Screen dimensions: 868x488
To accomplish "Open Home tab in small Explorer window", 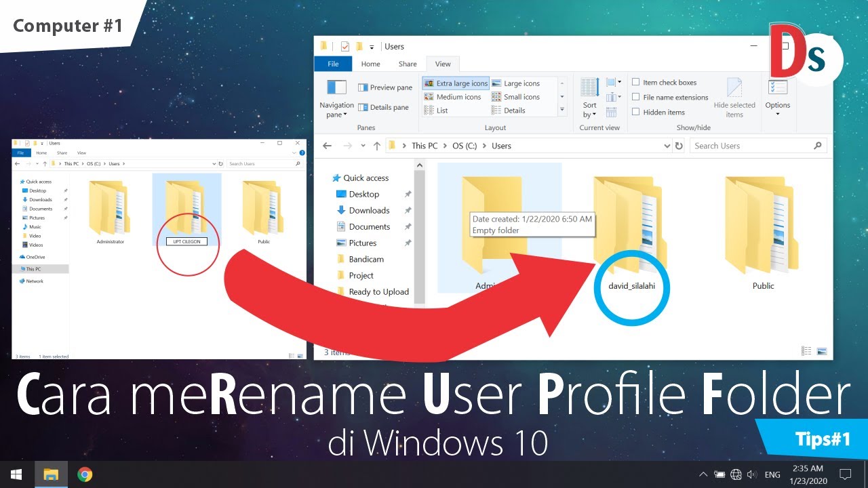I will pyautogui.click(x=42, y=153).
